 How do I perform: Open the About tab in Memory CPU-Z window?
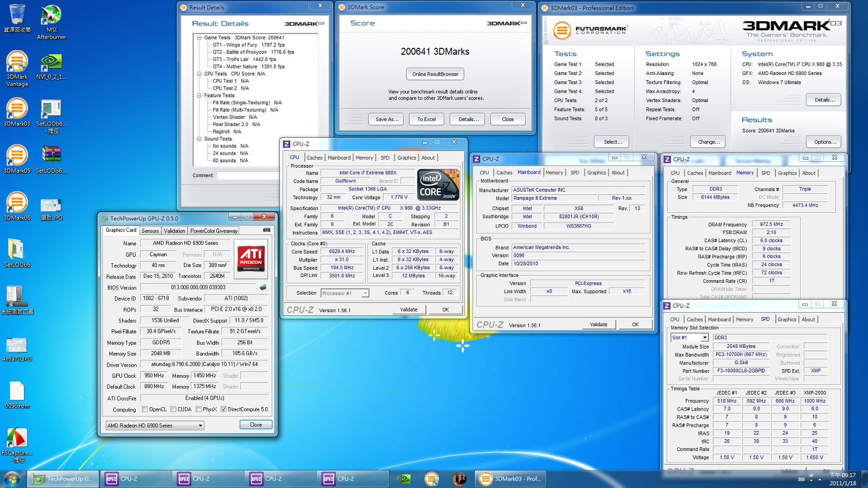(x=808, y=173)
